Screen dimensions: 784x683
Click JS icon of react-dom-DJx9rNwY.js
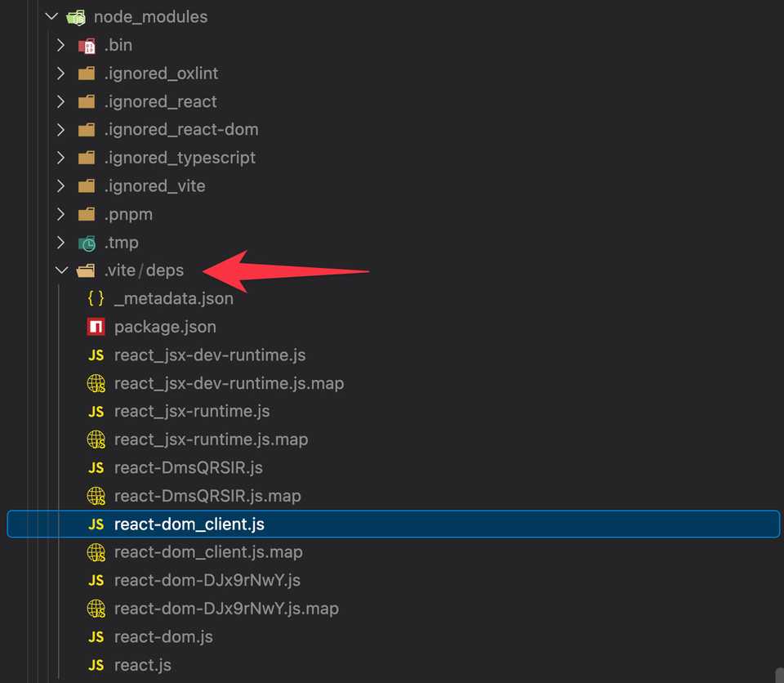[x=96, y=580]
